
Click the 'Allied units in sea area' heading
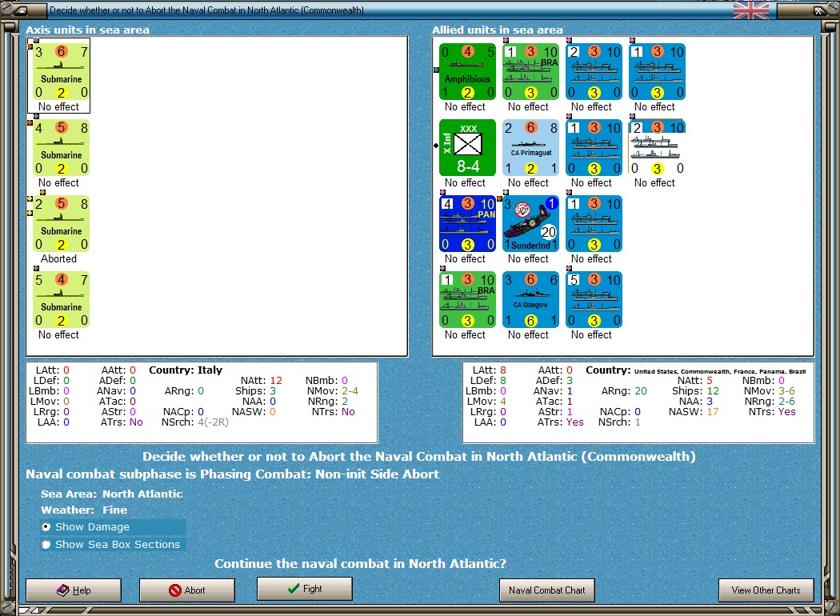(498, 30)
